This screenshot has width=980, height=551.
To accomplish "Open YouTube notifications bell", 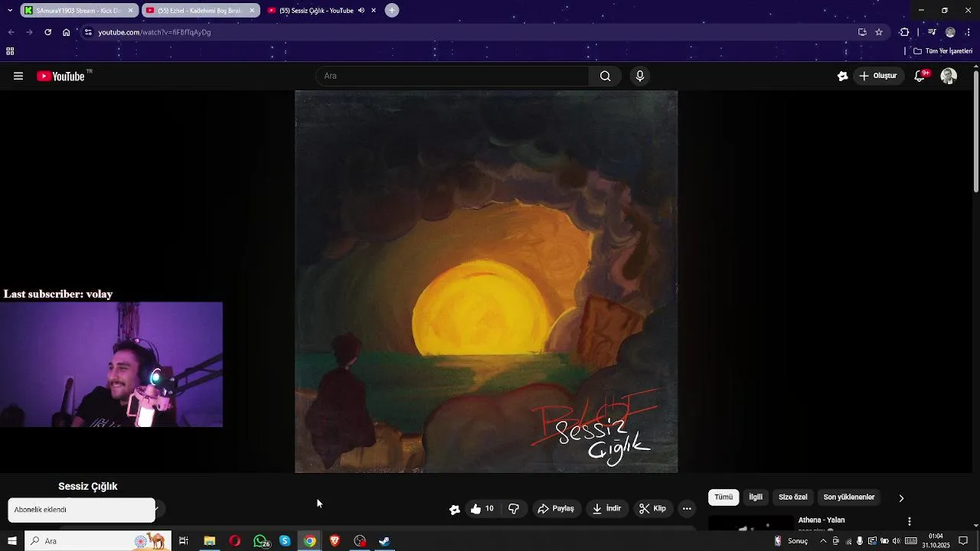I will [920, 76].
